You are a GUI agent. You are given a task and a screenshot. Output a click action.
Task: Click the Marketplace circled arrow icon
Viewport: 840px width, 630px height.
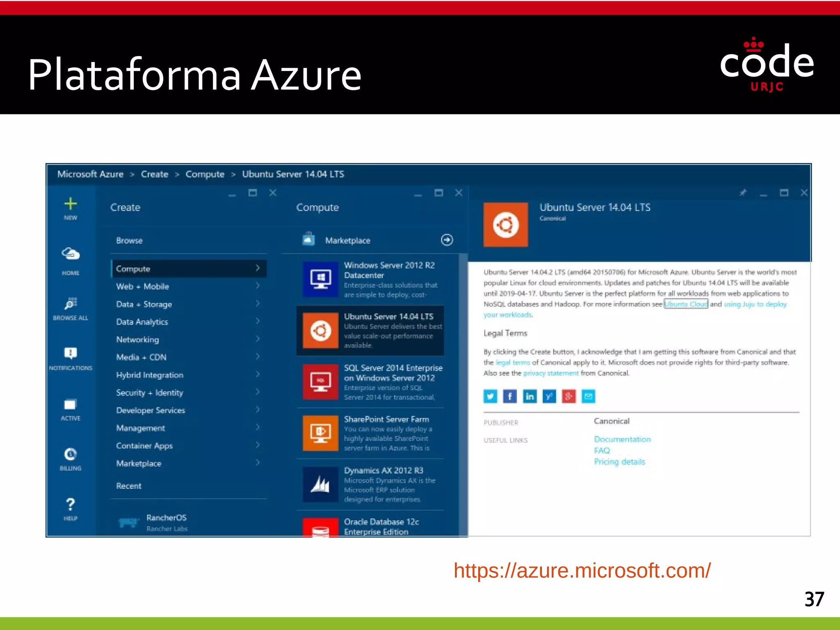pyautogui.click(x=447, y=240)
